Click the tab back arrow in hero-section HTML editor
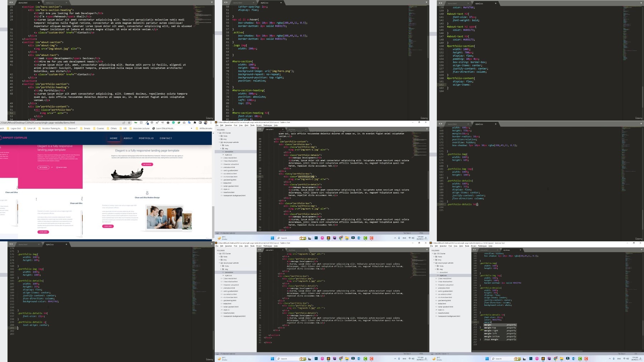 (10, 3)
